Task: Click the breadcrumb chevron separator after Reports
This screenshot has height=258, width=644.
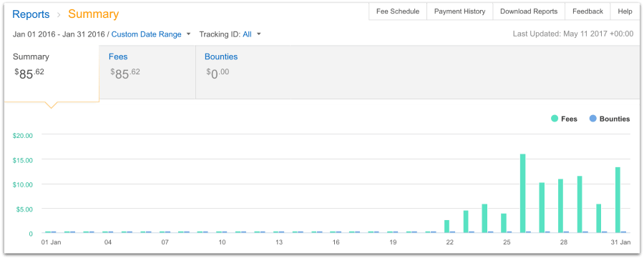Action: [59, 15]
